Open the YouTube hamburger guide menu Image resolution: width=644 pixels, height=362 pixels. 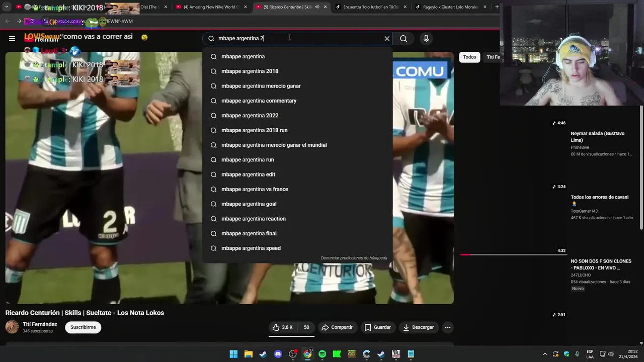12,38
